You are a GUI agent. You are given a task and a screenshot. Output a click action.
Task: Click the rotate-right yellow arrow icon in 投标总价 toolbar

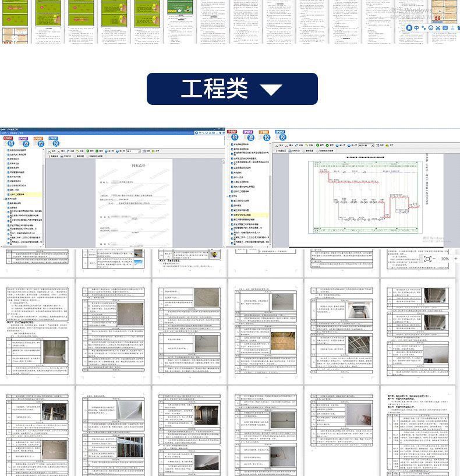pyautogui.click(x=77, y=151)
